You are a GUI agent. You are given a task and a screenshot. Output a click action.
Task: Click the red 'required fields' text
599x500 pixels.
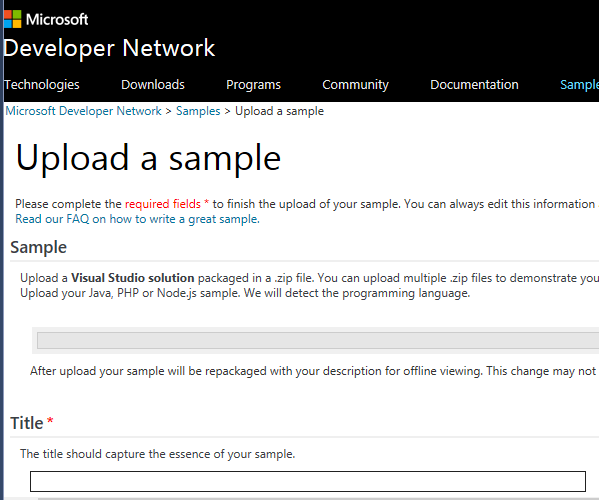point(163,204)
